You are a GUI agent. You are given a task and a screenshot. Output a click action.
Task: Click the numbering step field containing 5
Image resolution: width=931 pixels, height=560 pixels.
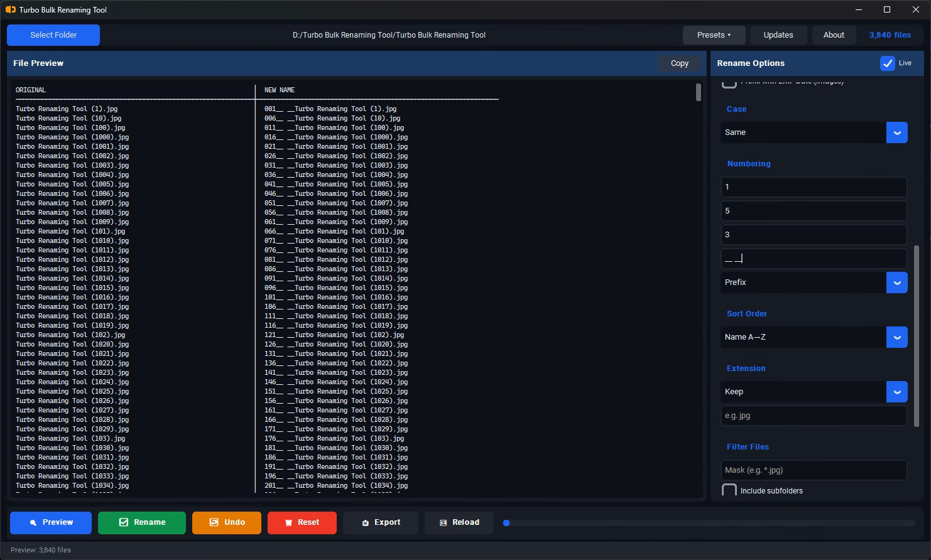pyautogui.click(x=814, y=211)
